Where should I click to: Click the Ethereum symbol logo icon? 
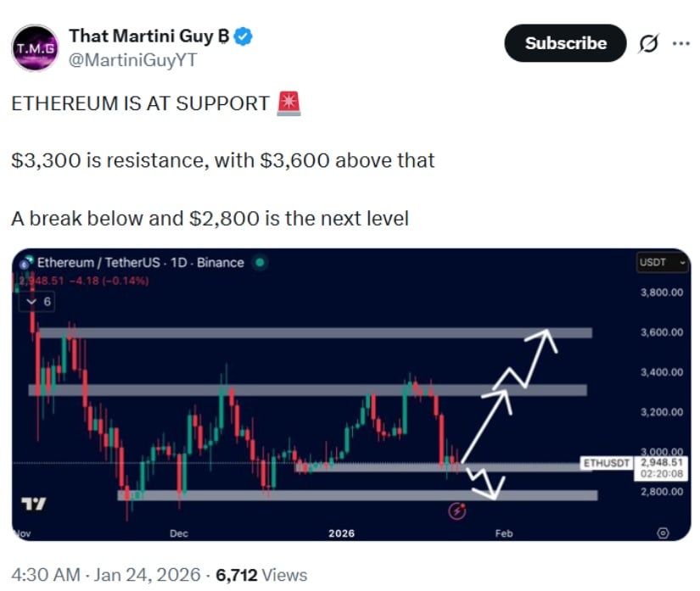pyautogui.click(x=25, y=263)
